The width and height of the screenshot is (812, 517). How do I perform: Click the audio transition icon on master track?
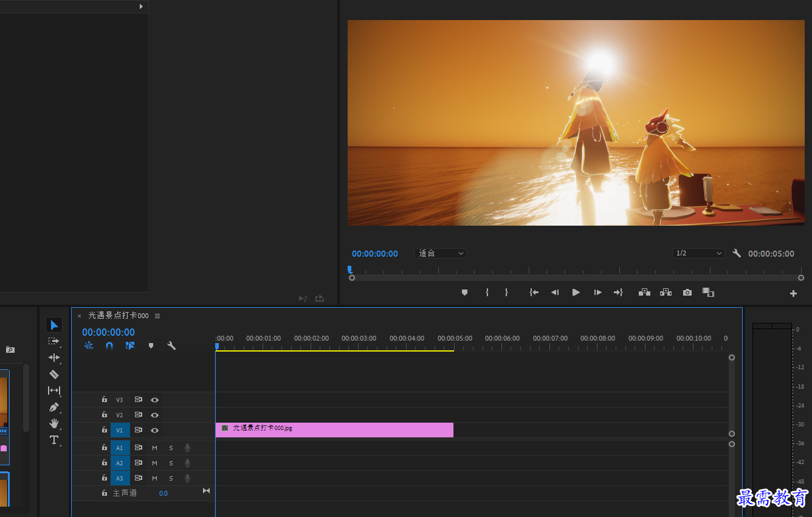206,491
